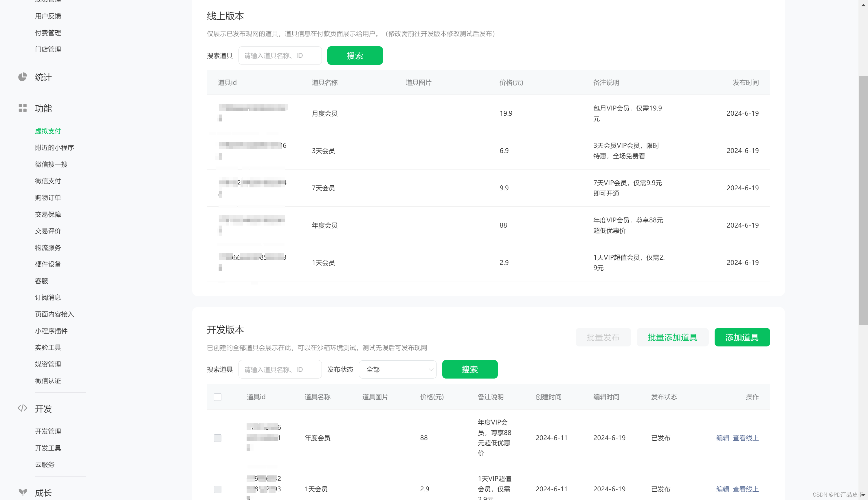Click the 批量发布 button
Viewport: 868px width, 500px height.
(x=603, y=337)
